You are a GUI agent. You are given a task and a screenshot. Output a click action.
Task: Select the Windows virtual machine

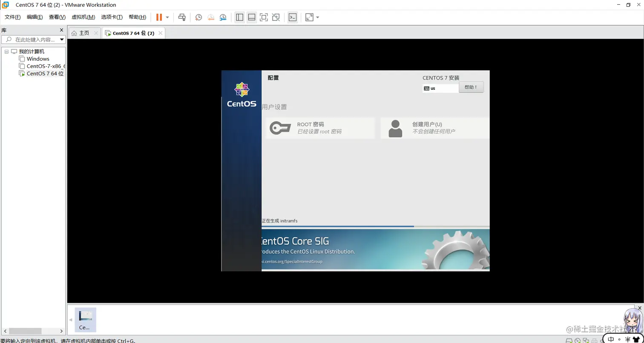pos(38,59)
